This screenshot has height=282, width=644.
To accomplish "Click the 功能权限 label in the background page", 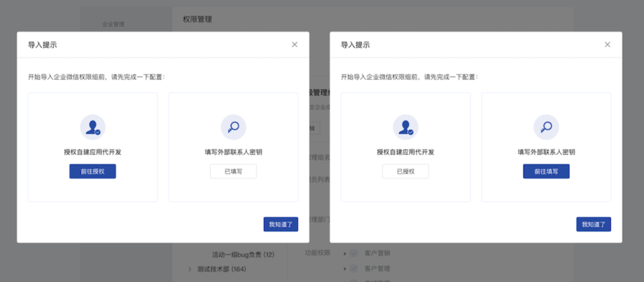I will point(317,253).
